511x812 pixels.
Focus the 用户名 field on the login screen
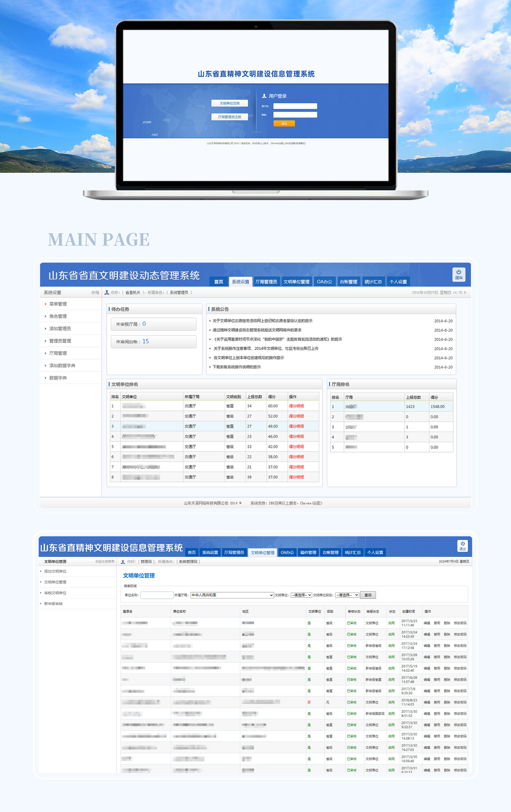click(295, 106)
